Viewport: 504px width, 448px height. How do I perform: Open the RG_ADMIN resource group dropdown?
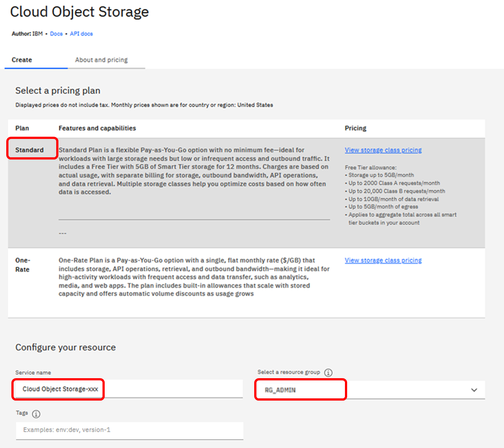[369, 390]
